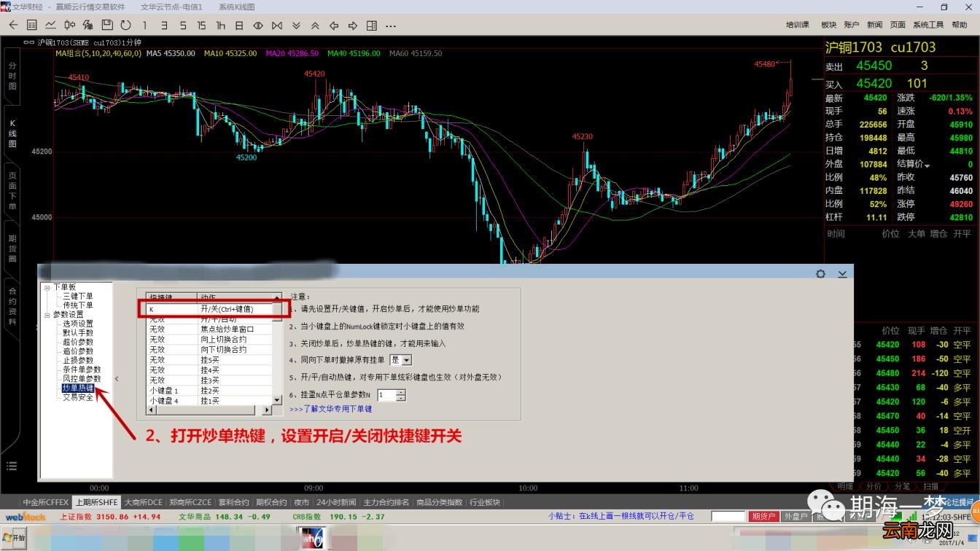Image resolution: width=980 pixels, height=551 pixels.
Task: Choose the 15-minute period button
Action: [201, 26]
